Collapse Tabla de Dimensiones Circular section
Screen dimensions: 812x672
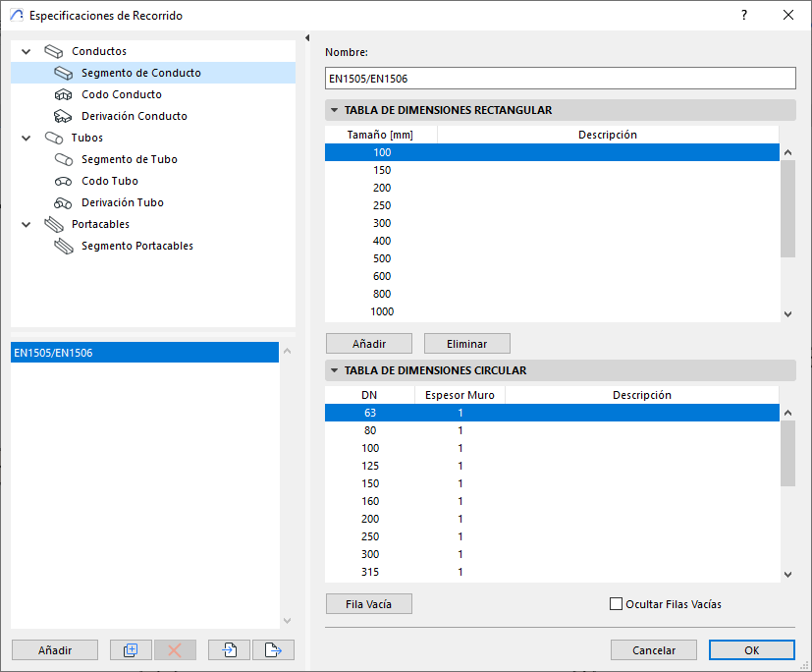[x=335, y=371]
